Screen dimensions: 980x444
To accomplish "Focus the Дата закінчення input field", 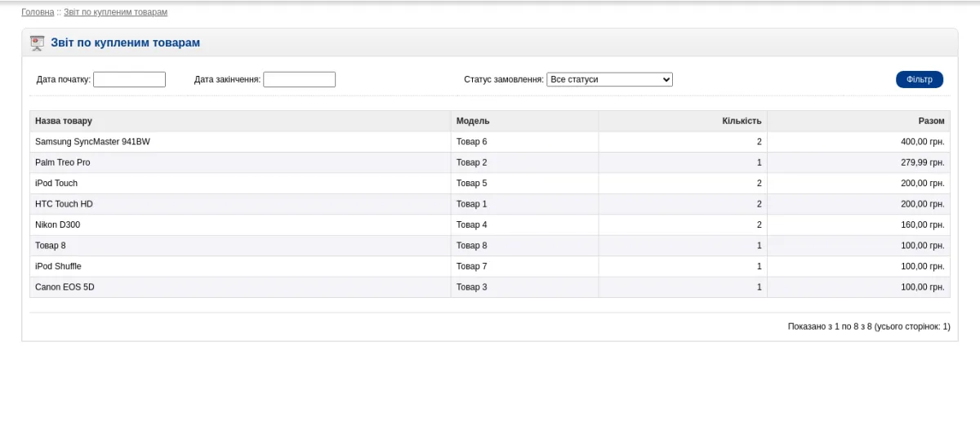I will tap(299, 79).
